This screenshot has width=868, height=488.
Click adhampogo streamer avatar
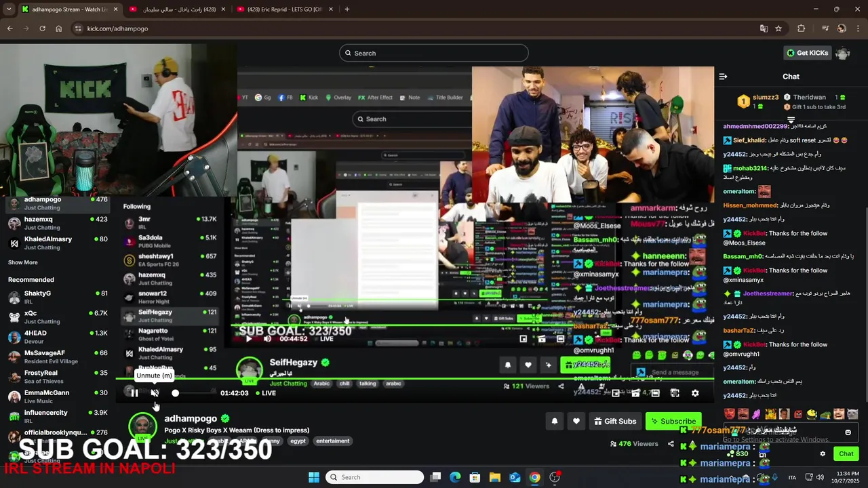pyautogui.click(x=142, y=426)
